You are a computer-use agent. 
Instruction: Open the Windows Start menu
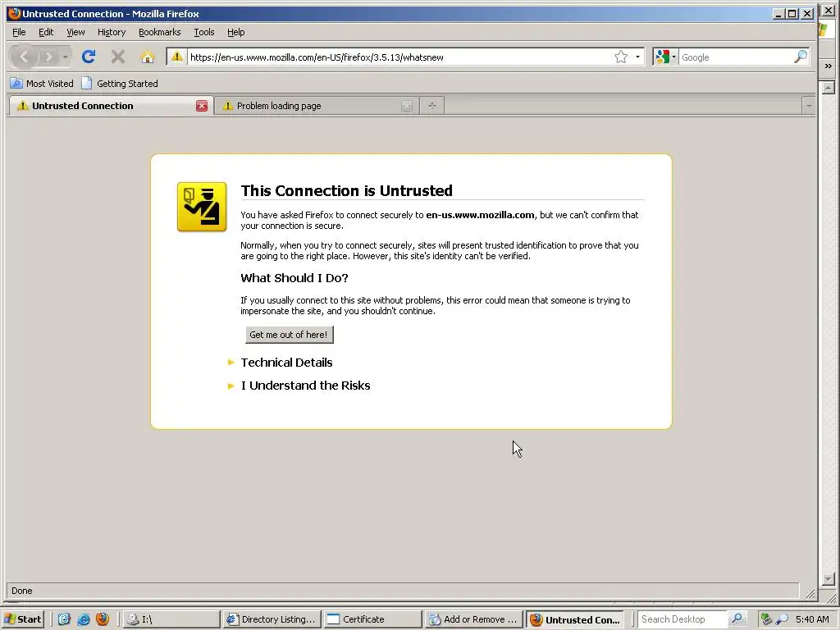coord(23,619)
